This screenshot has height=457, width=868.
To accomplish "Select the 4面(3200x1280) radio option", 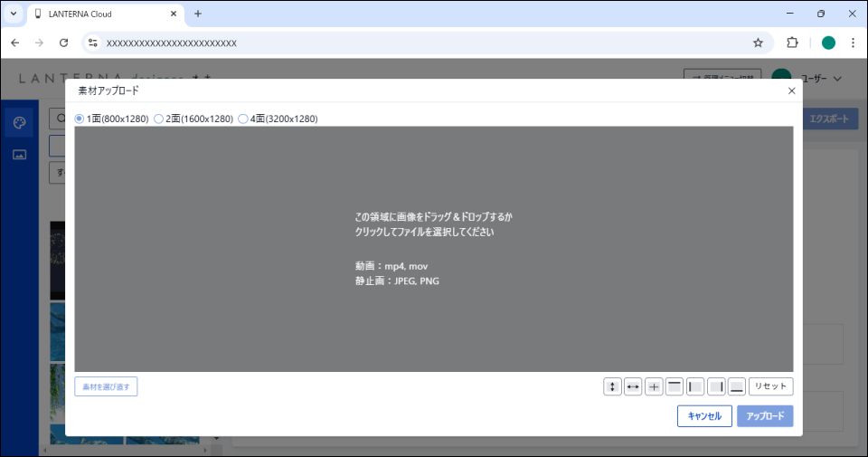I will pos(243,119).
